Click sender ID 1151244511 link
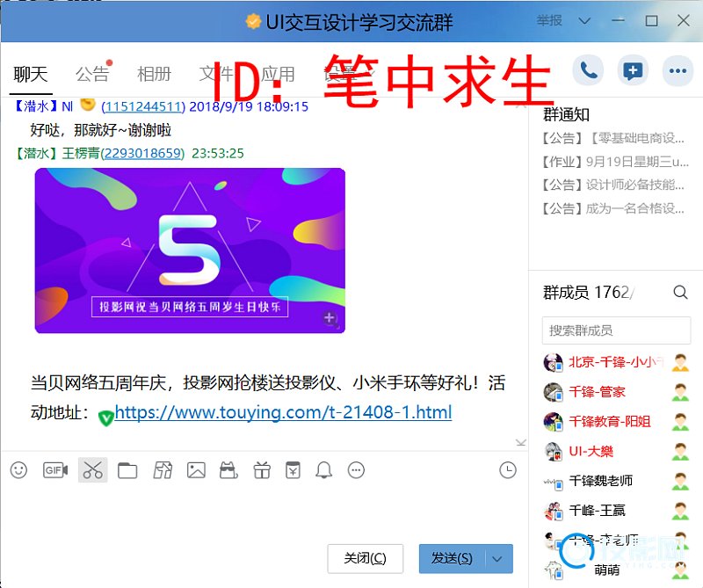The image size is (703, 588). pos(143,106)
